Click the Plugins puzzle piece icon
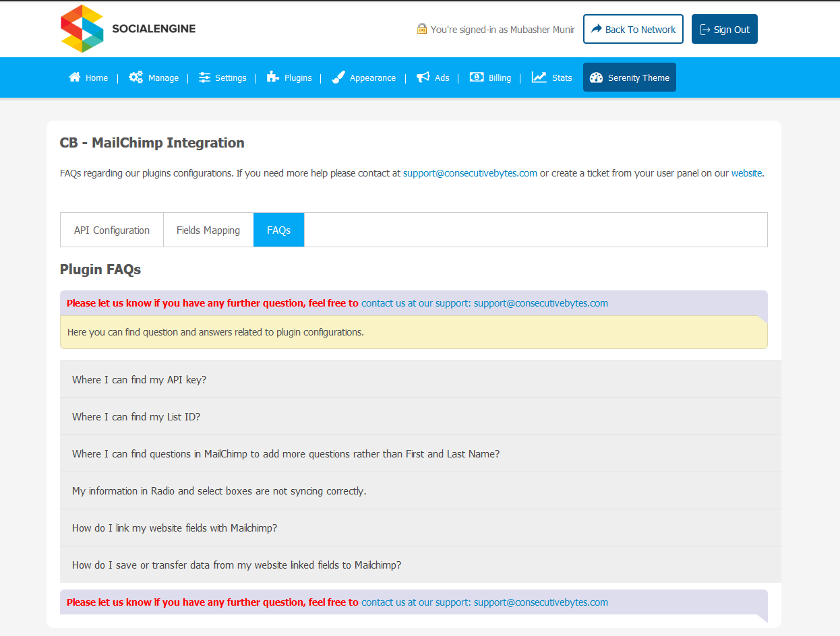840x636 pixels. coord(272,77)
